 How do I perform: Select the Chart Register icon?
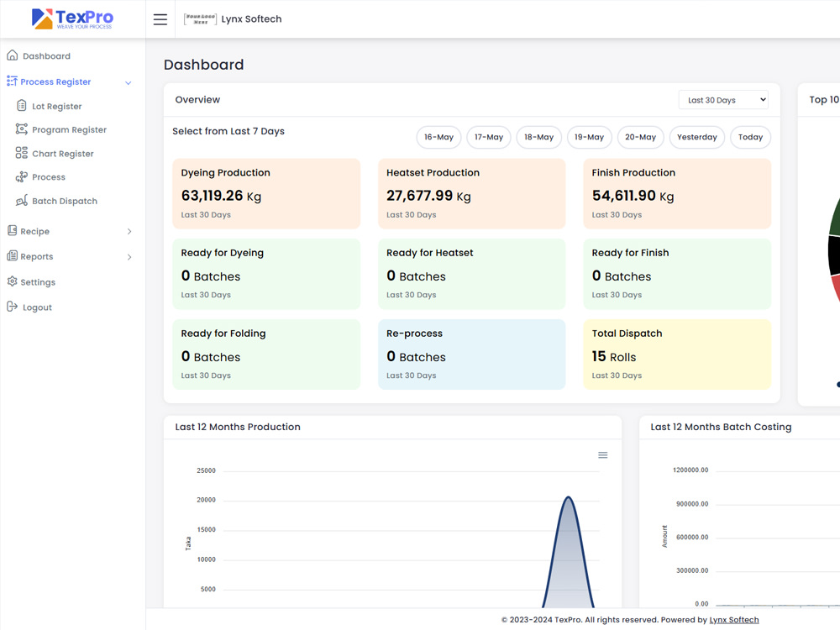coord(22,153)
